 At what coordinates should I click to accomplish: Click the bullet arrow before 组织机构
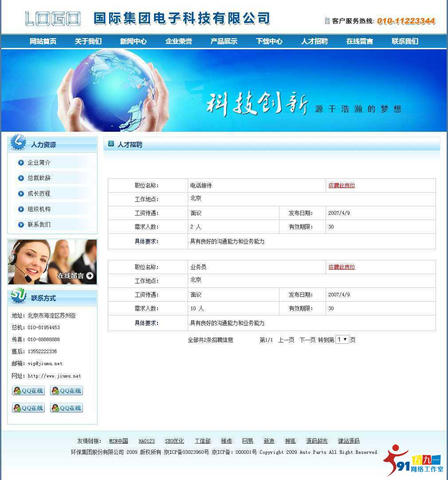point(21,209)
